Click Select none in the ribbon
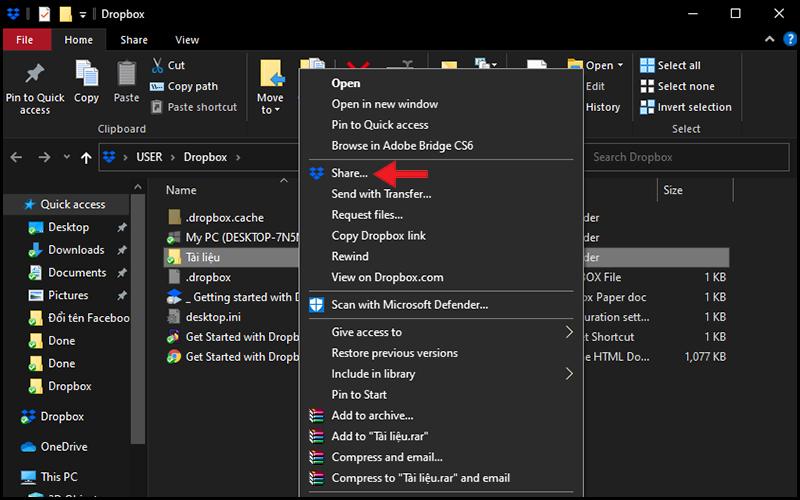 (678, 86)
